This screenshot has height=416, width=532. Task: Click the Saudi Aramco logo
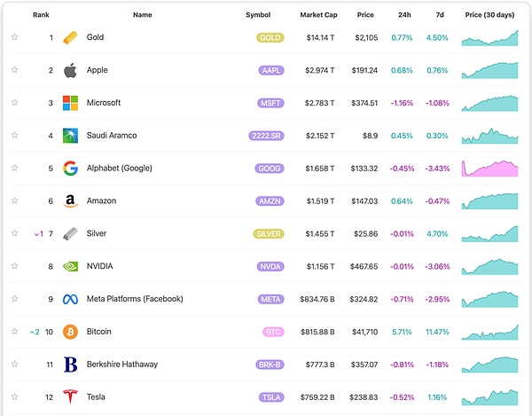[70, 136]
